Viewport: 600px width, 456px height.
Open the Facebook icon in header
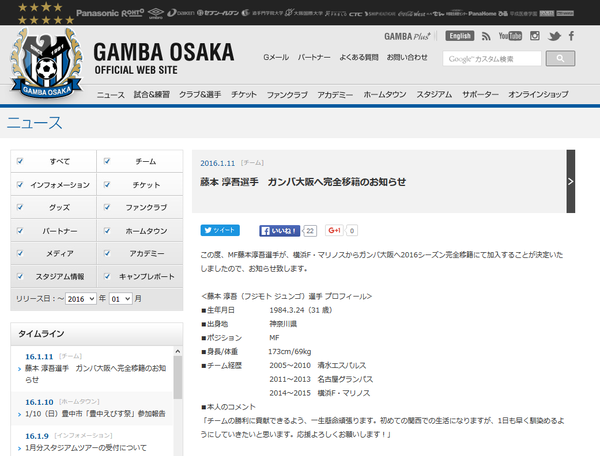[571, 36]
